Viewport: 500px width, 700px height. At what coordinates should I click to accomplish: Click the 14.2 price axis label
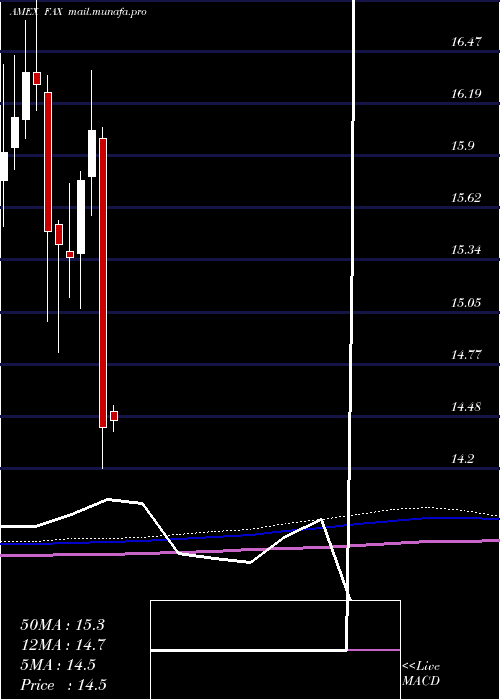point(463,459)
